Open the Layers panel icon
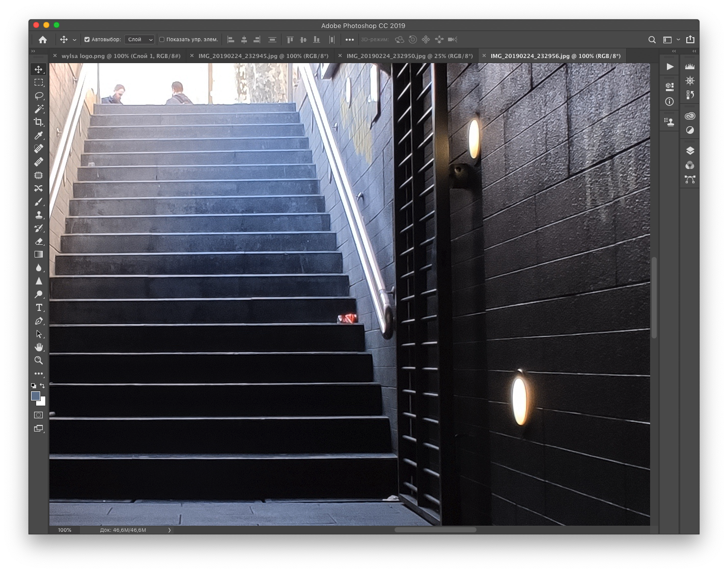This screenshot has height=572, width=728. 690,151
